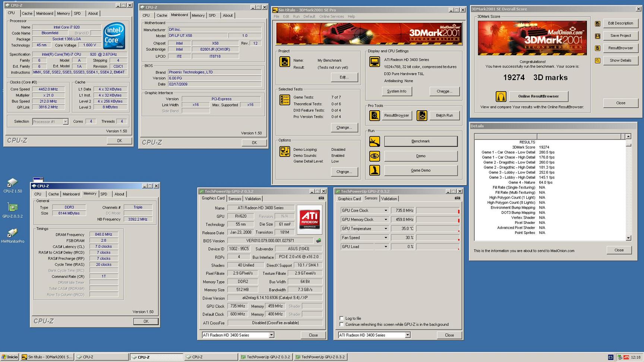644x362 pixels.
Task: Click the ResultBrowser magnifier icon in Pro Tools
Action: 375,115
